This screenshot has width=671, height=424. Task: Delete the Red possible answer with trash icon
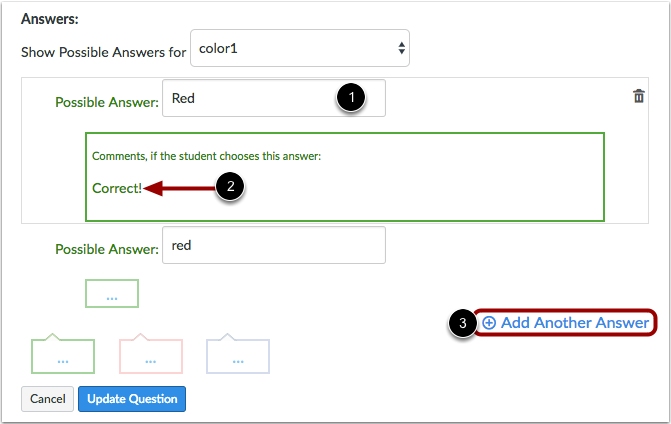[x=638, y=96]
